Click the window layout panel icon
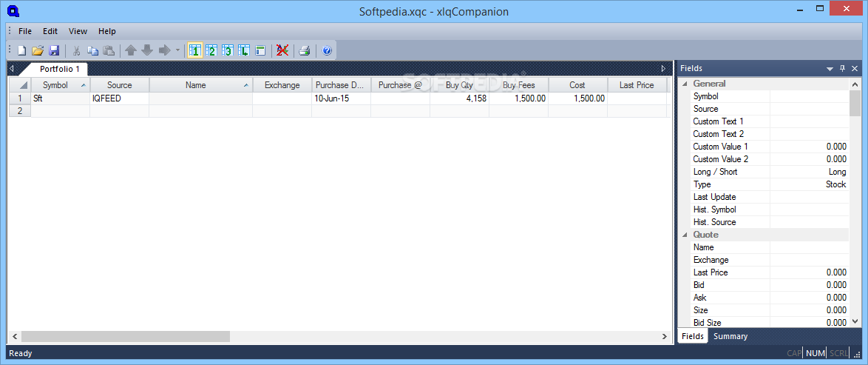This screenshot has height=365, width=868. click(260, 50)
